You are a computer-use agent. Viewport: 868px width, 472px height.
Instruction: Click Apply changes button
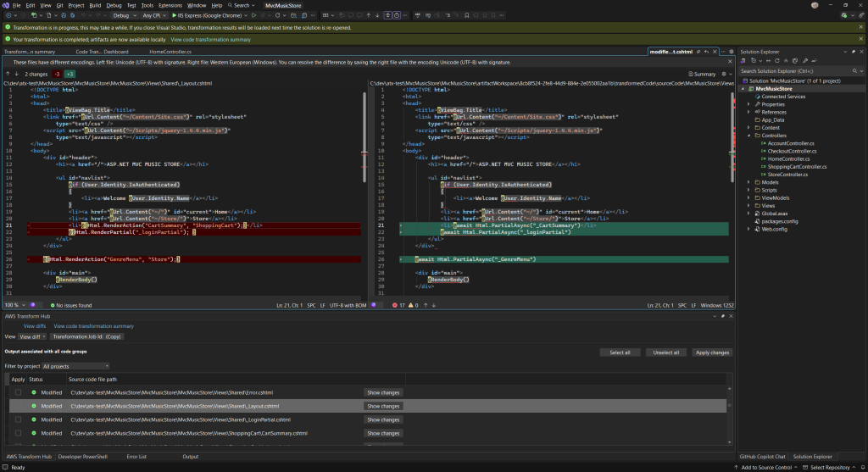tap(712, 353)
